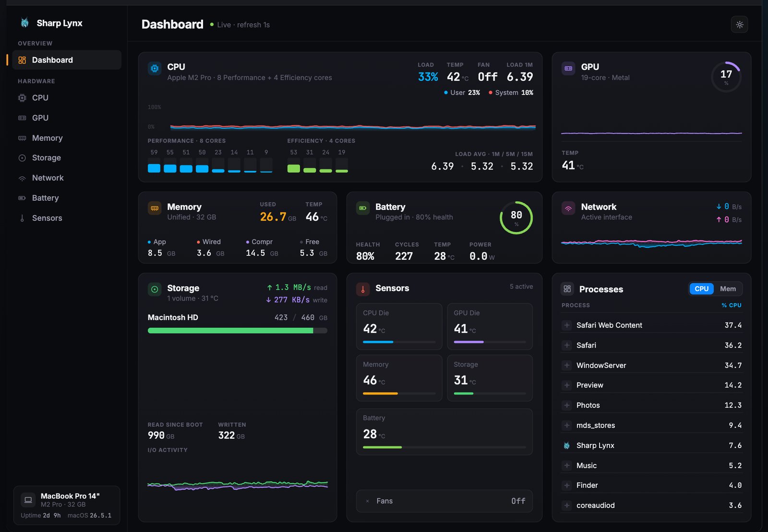This screenshot has height=532, width=768.
Task: Click the Macintosh HD usage bar
Action: (238, 331)
